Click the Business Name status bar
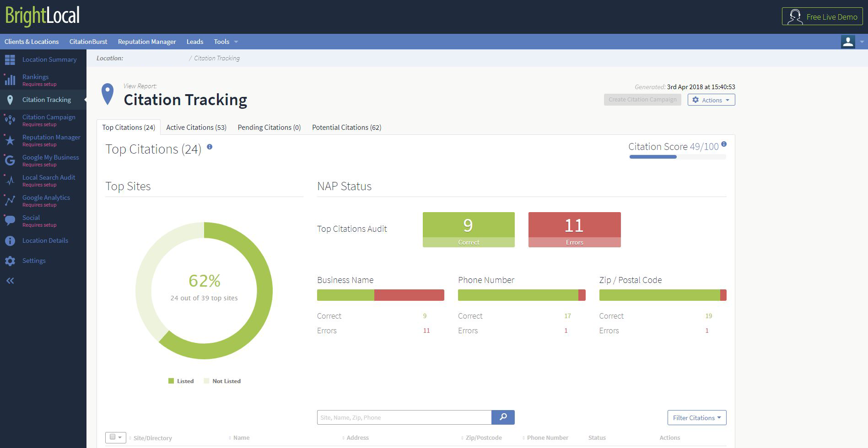 coord(380,295)
